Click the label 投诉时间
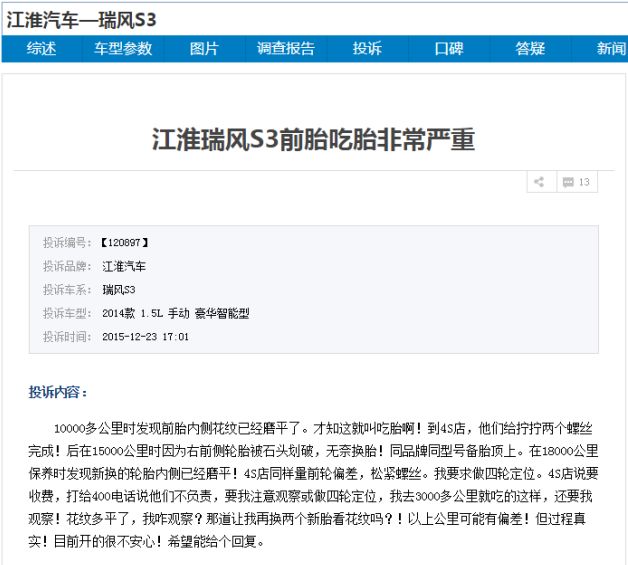The width and height of the screenshot is (628, 565). click(67, 337)
